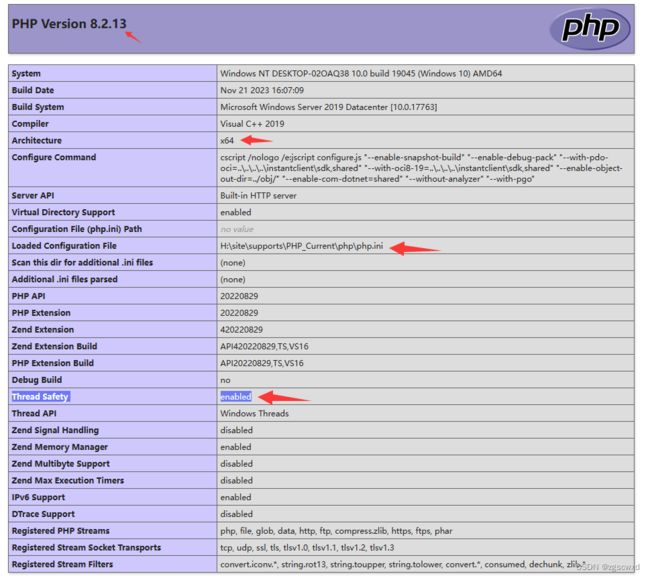Select the Built-in HTTP server value
Viewport: 650px width, 578px height.
coord(258,195)
